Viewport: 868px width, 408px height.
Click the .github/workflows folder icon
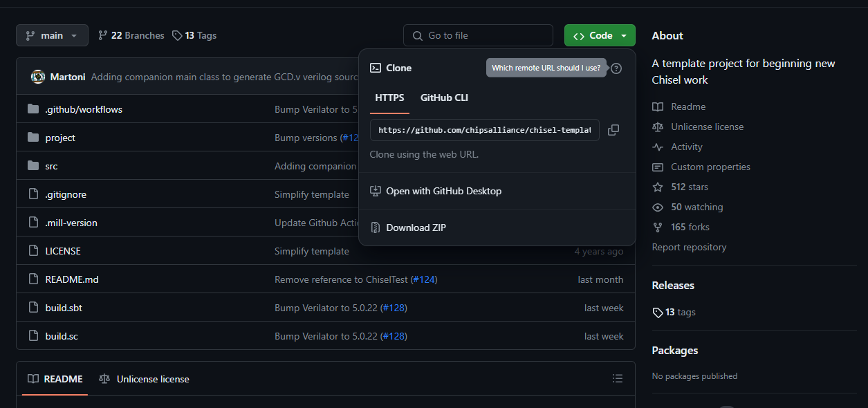click(x=33, y=109)
